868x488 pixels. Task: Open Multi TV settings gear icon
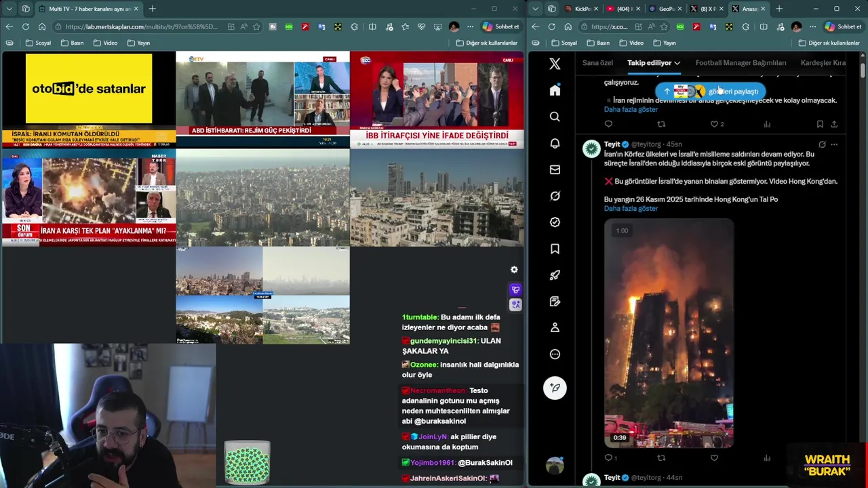[514, 270]
